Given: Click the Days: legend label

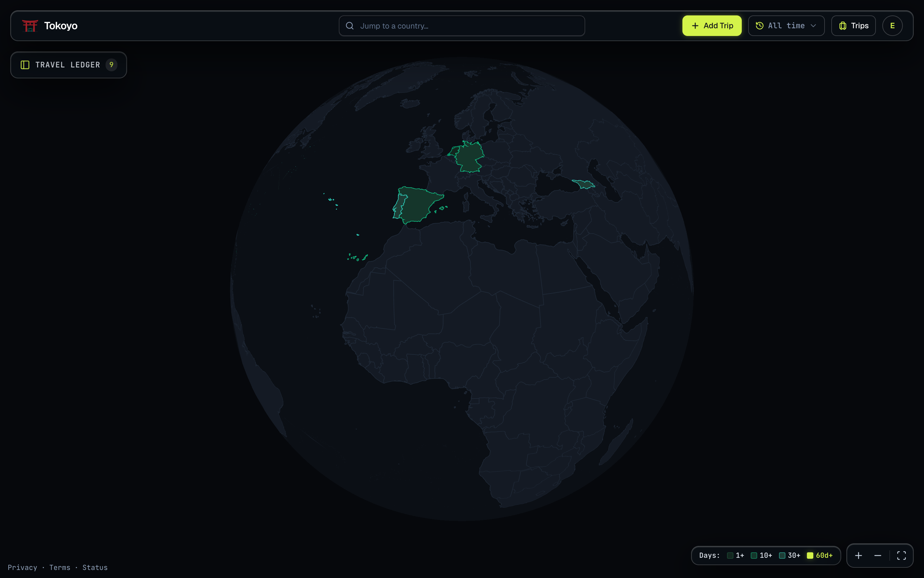Looking at the screenshot, I should 709,556.
